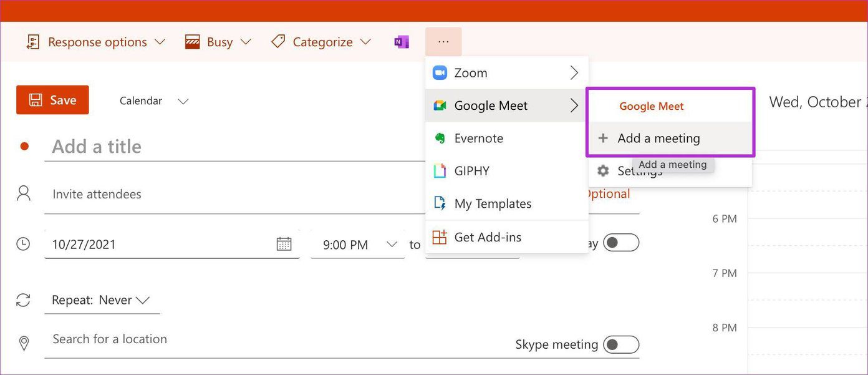The image size is (868, 375).
Task: Click the Optional attendees link
Action: 609,194
